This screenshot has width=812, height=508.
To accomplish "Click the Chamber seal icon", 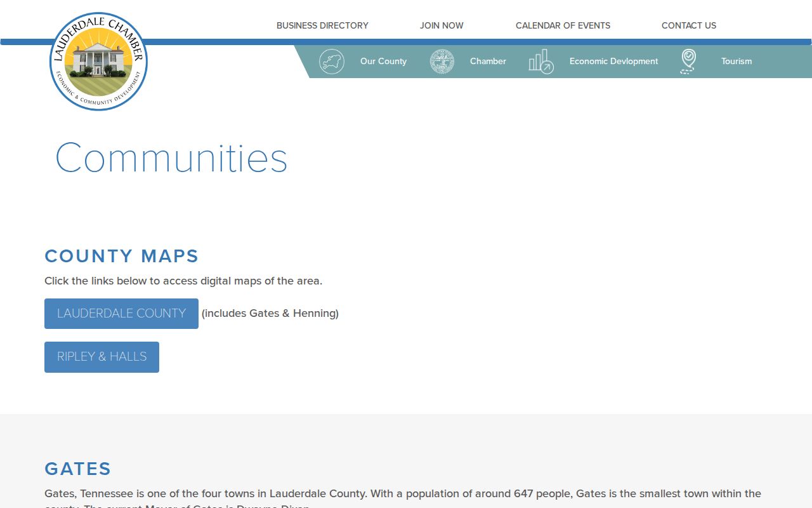I will point(442,62).
